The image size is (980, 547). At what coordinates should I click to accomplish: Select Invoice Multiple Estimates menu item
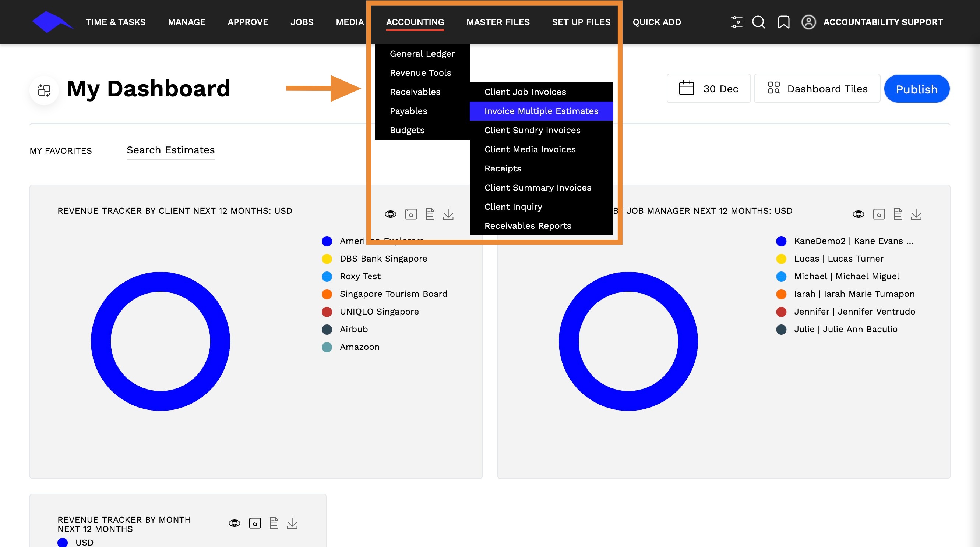tap(541, 111)
